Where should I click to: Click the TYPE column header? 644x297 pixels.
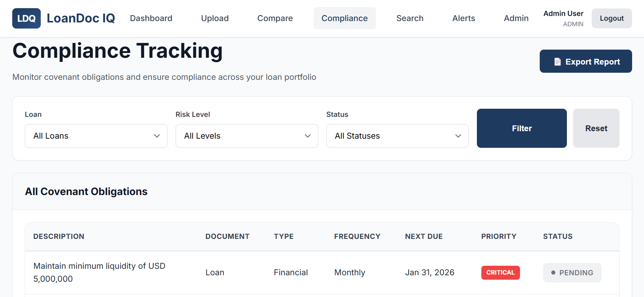pyautogui.click(x=284, y=237)
